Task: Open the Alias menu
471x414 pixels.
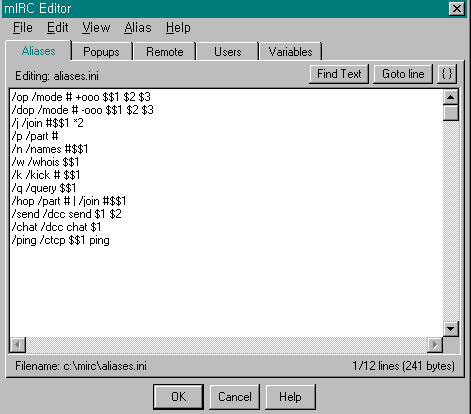Action: 138,28
